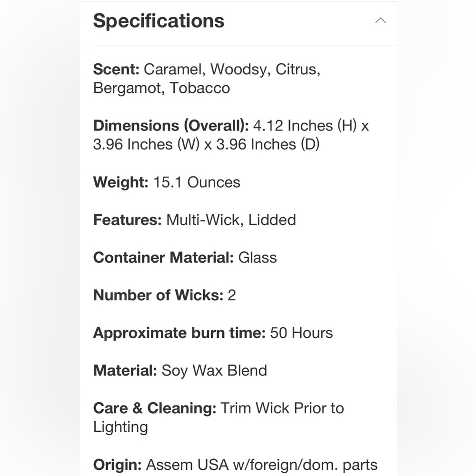Screen dimensions: 476x476
Task: Select the Weight 15.1 Ounces line
Action: pos(167,182)
